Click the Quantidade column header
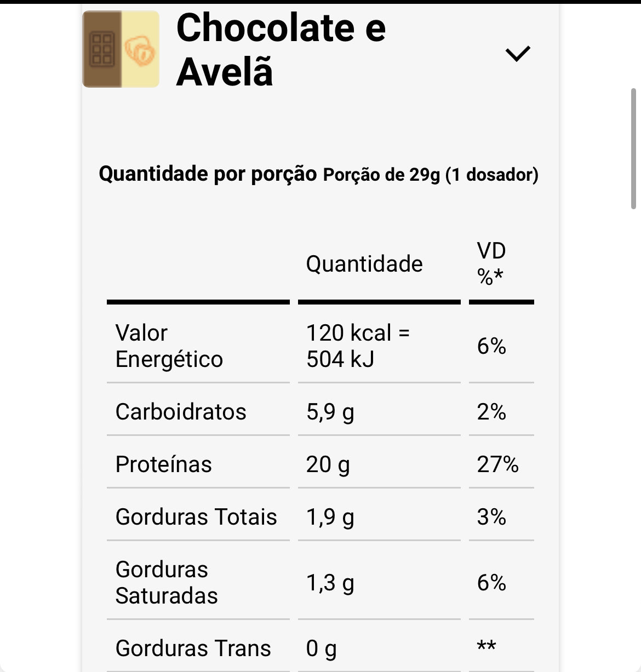Image resolution: width=641 pixels, height=672 pixels. pyautogui.click(x=364, y=264)
